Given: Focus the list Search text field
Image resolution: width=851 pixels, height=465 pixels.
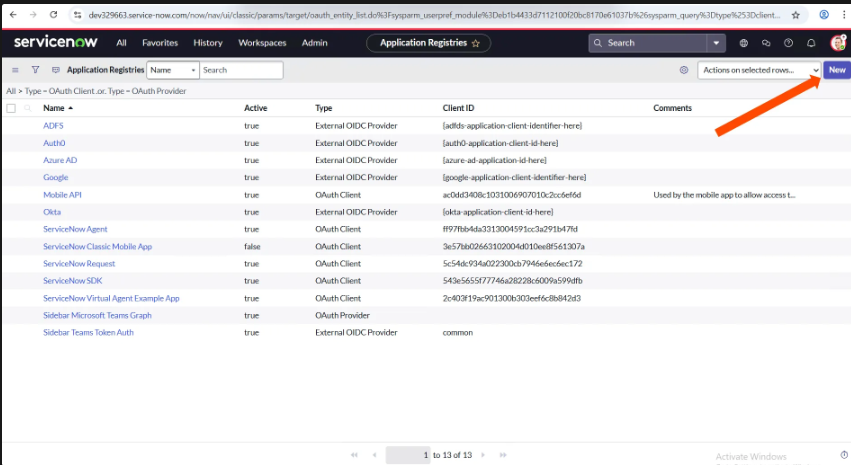Looking at the screenshot, I should (x=241, y=70).
